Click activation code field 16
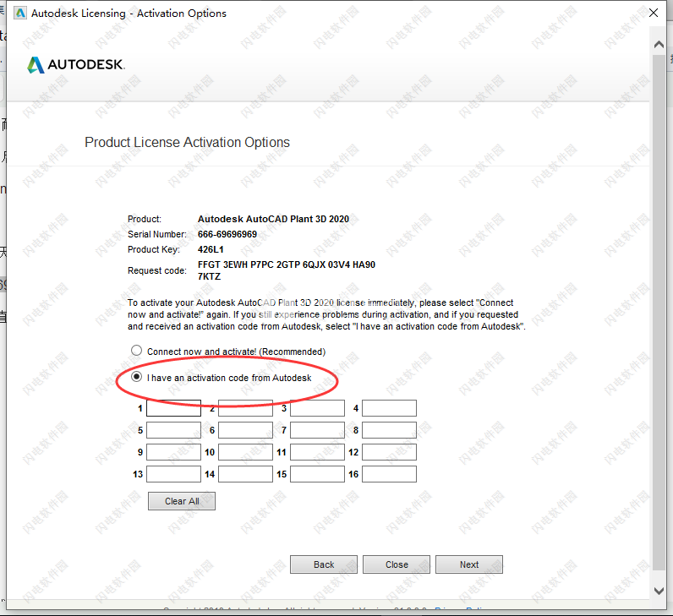Viewport: 673px width, 616px height. (389, 474)
